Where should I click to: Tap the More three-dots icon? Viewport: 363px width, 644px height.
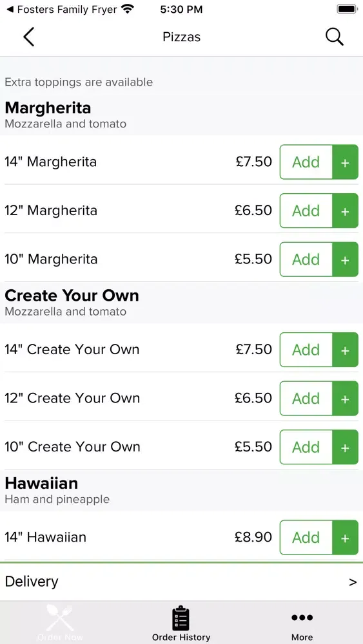(302, 618)
